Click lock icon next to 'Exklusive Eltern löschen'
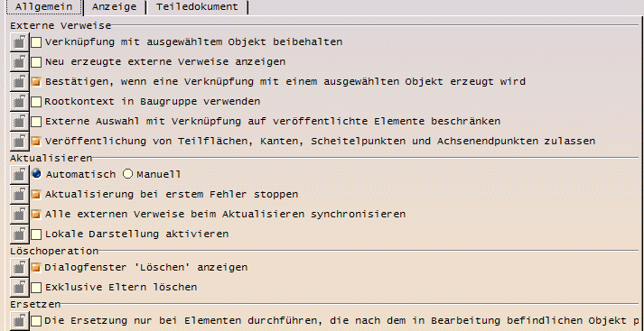 (x=19, y=287)
